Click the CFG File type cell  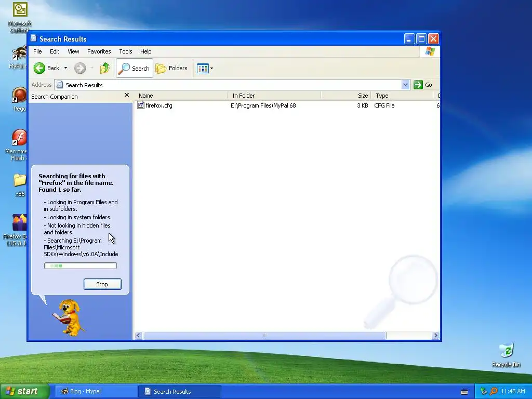click(384, 105)
